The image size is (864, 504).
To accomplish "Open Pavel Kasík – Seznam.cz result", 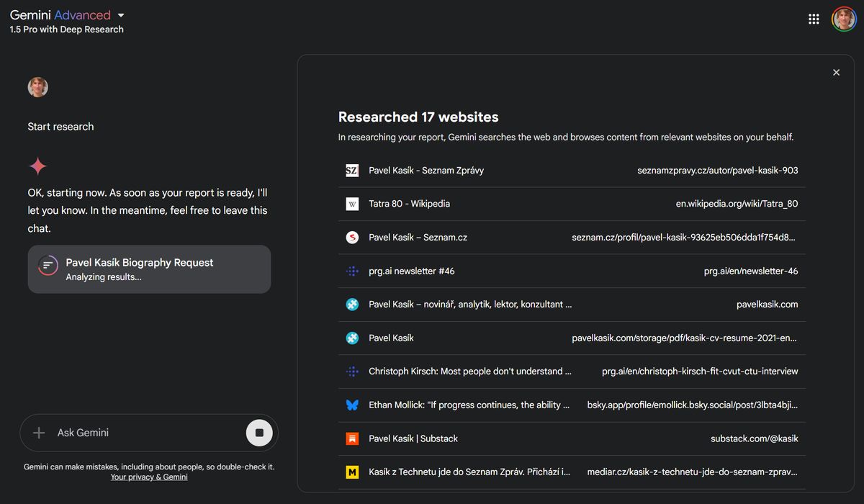I will tap(572, 237).
